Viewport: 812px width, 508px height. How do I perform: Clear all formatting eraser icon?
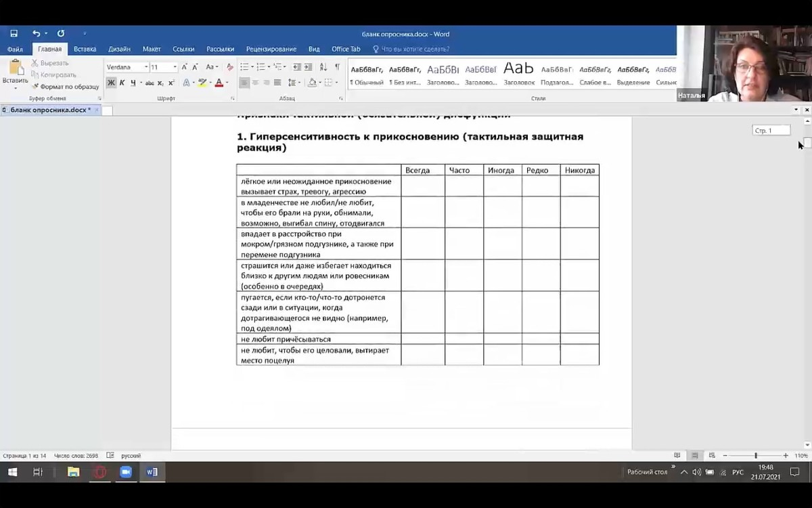[229, 67]
